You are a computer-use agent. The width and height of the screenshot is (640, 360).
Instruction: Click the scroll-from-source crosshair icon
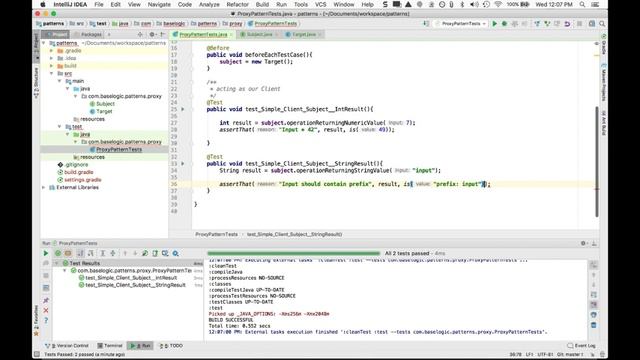(x=140, y=35)
